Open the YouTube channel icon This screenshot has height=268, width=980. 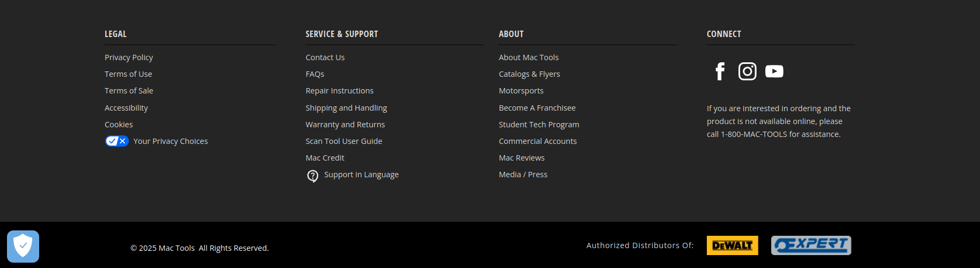774,71
